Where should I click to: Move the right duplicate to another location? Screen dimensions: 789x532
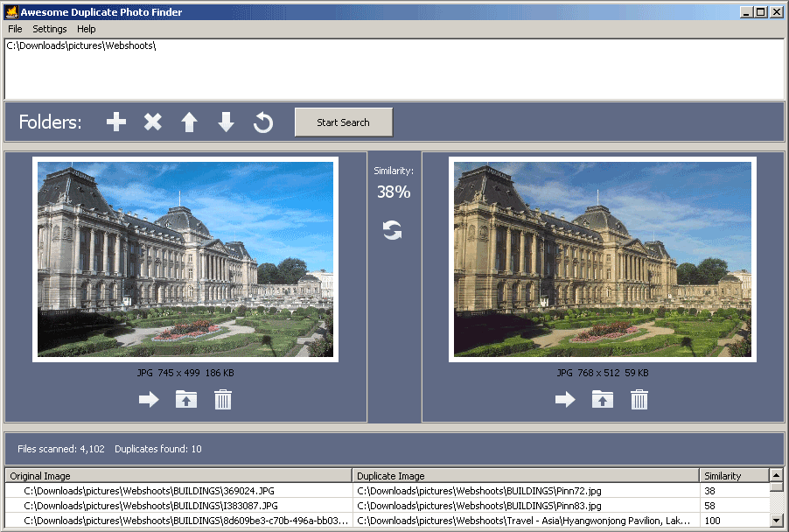[565, 399]
